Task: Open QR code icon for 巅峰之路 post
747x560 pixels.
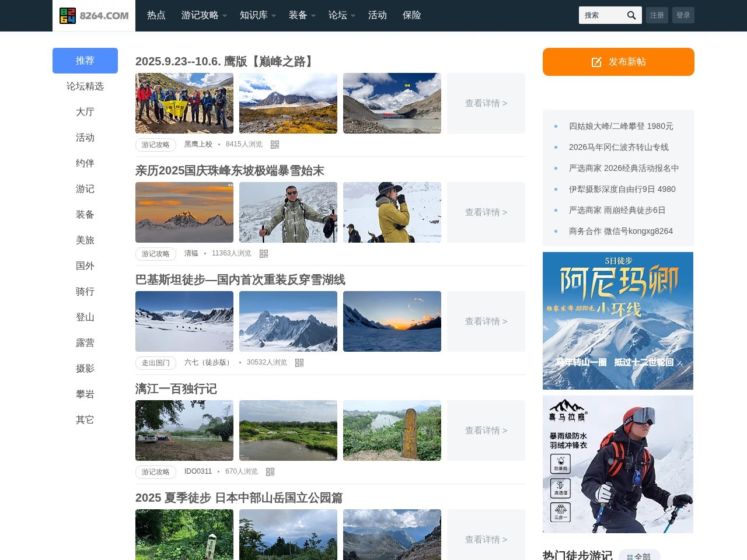Action: point(275,145)
